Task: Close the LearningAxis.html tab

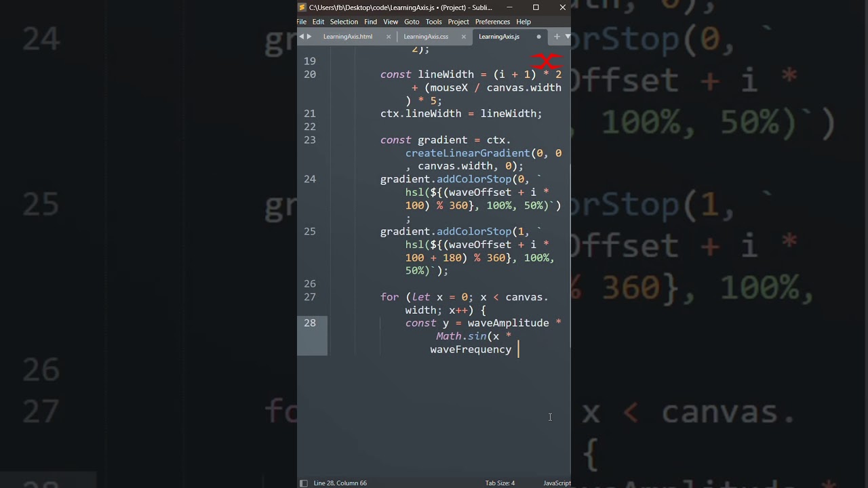Action: [389, 37]
